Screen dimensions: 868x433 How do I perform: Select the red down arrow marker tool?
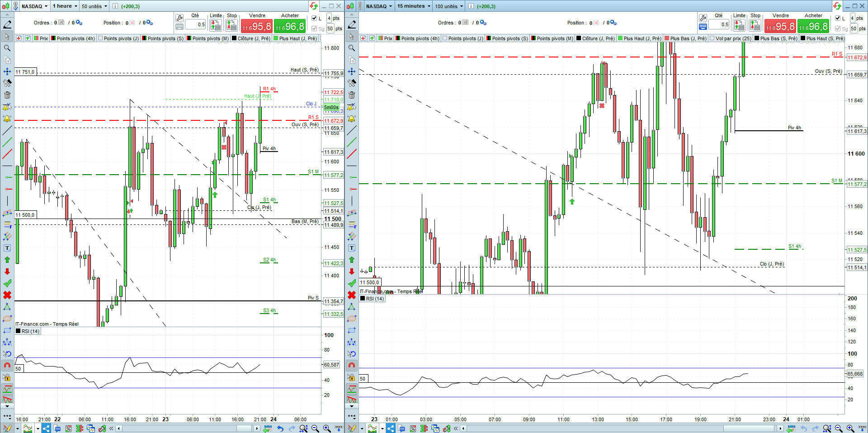pyautogui.click(x=7, y=271)
